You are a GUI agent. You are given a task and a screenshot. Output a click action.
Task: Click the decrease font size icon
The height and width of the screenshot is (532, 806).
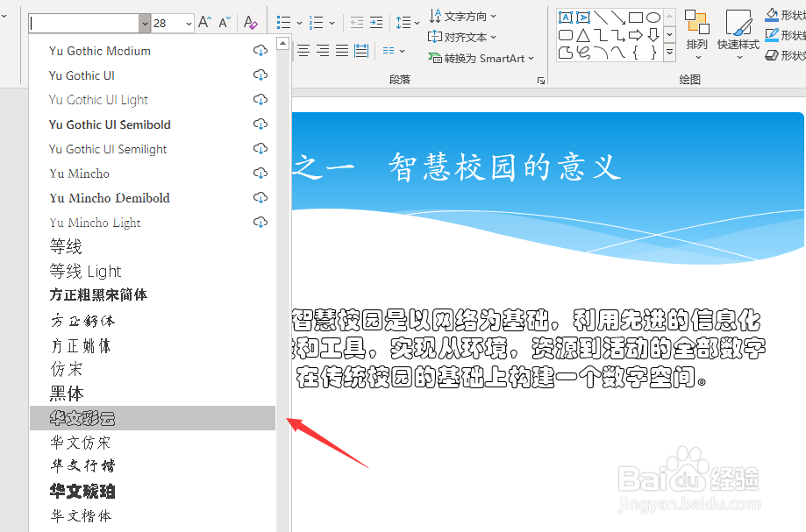point(225,22)
